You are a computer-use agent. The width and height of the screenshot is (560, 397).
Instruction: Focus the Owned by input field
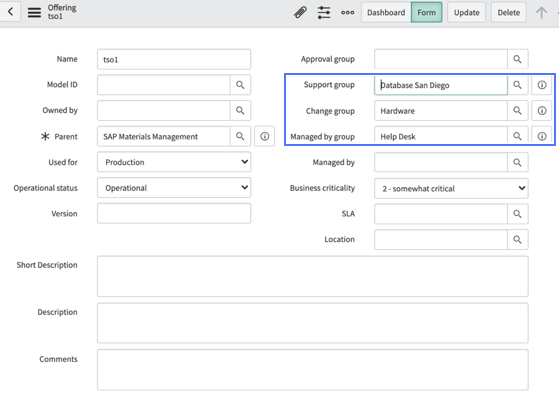(x=164, y=110)
